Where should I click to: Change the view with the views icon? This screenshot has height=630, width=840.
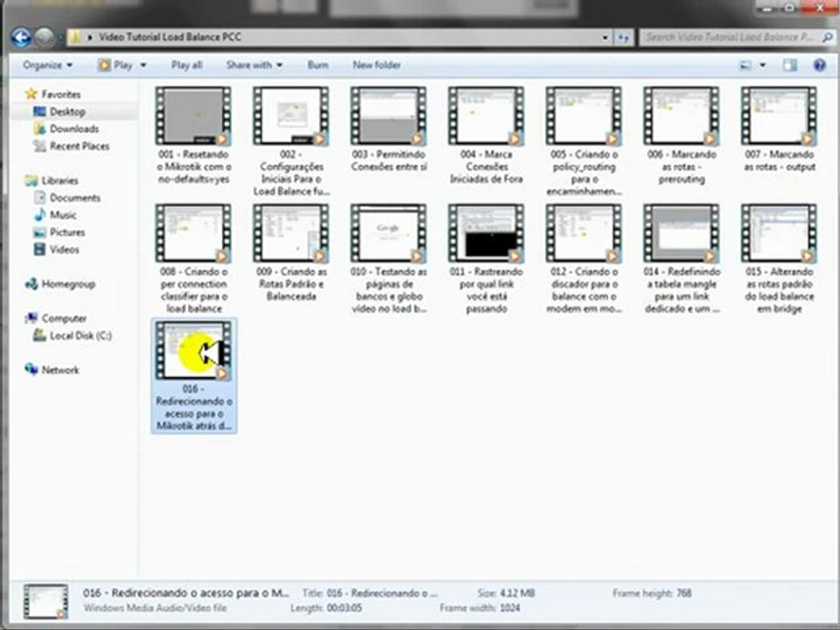coord(745,66)
